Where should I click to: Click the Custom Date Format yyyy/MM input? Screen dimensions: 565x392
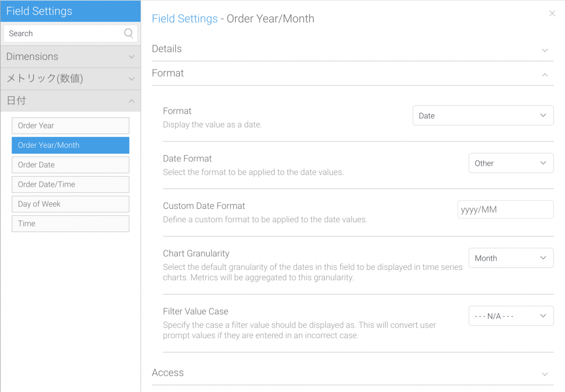[505, 209]
